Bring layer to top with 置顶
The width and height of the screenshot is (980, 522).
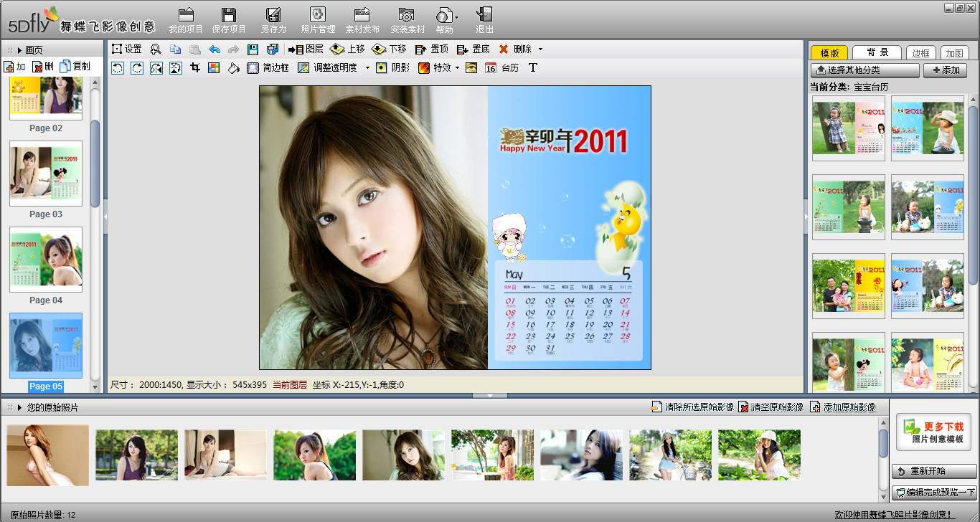click(431, 49)
